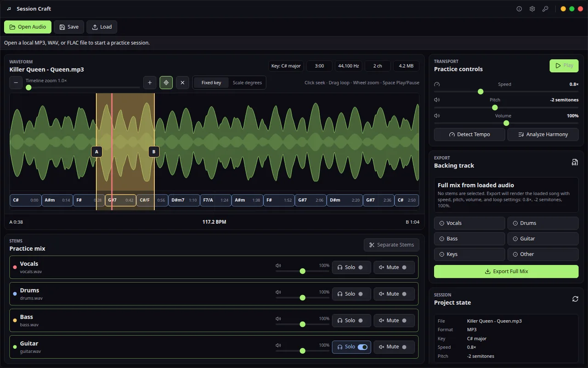Click the Drums stem volume slider

pos(302,298)
